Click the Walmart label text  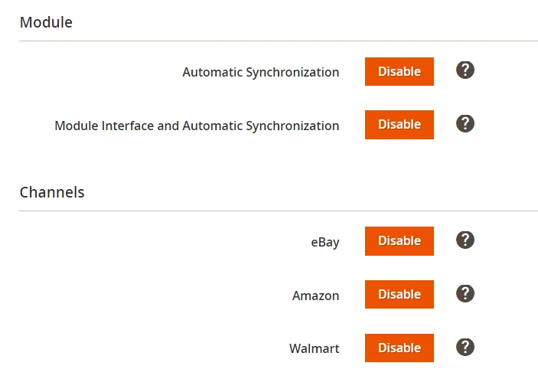point(314,349)
